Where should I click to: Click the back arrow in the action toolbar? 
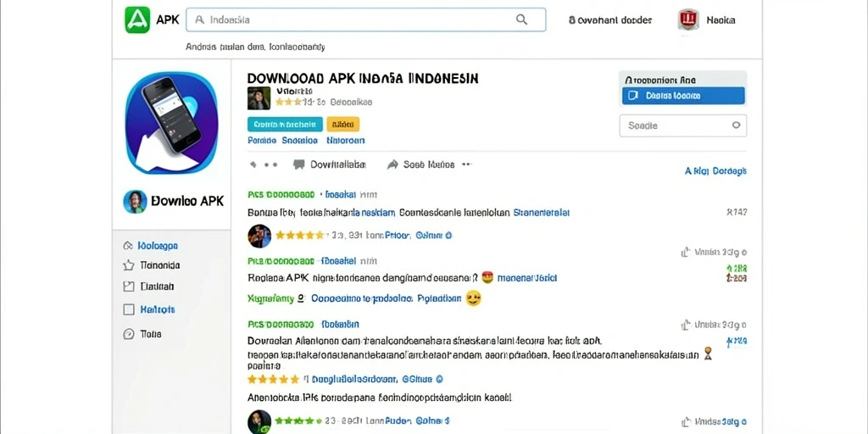tap(253, 164)
